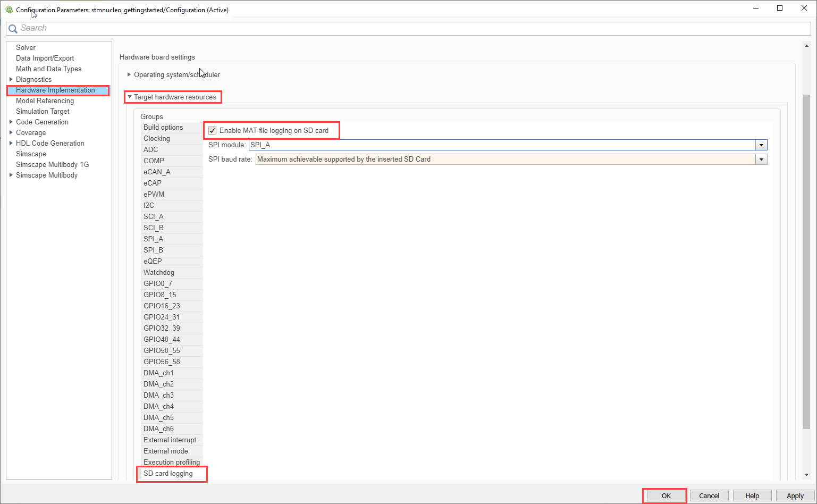This screenshot has height=504, width=817.
Task: Click the Help button
Action: (x=752, y=496)
